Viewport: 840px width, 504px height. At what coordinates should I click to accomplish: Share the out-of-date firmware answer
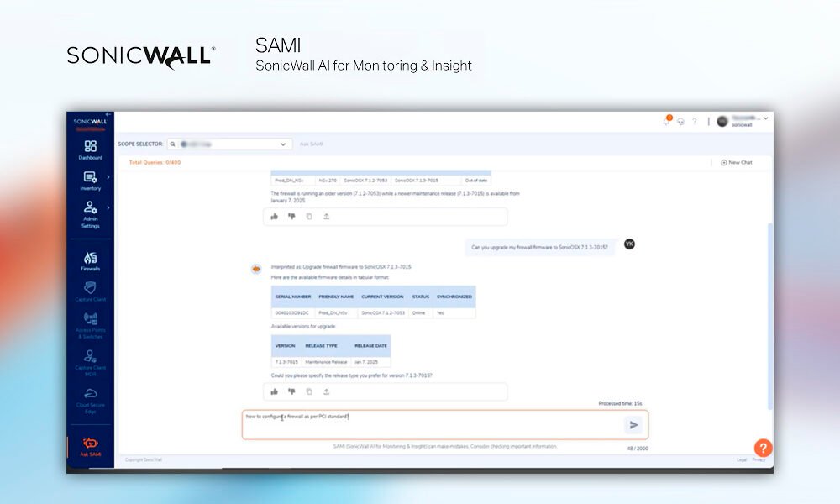[326, 217]
